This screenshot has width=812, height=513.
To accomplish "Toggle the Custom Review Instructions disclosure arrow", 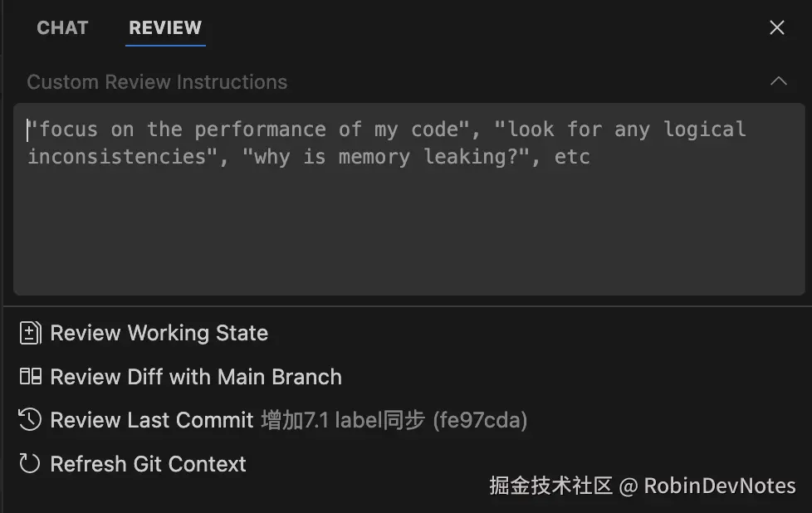I will (x=778, y=81).
